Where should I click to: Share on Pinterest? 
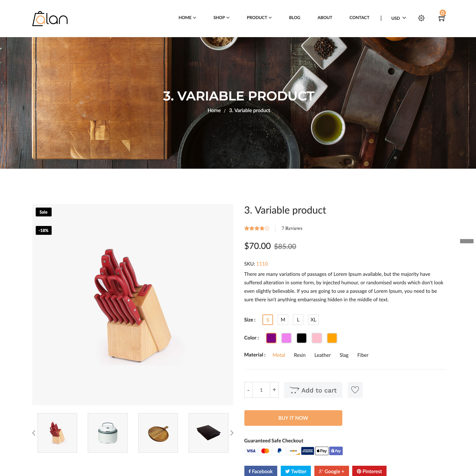pyautogui.click(x=369, y=471)
